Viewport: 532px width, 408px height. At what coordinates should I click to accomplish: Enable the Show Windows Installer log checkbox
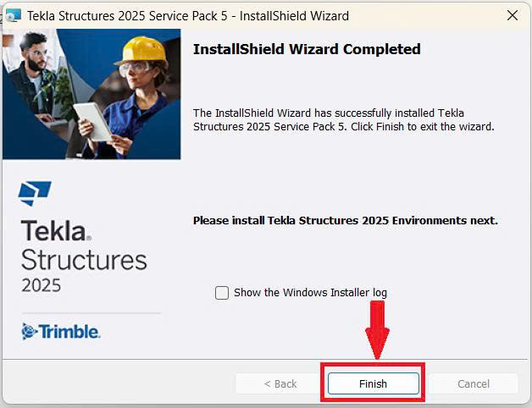pos(222,293)
